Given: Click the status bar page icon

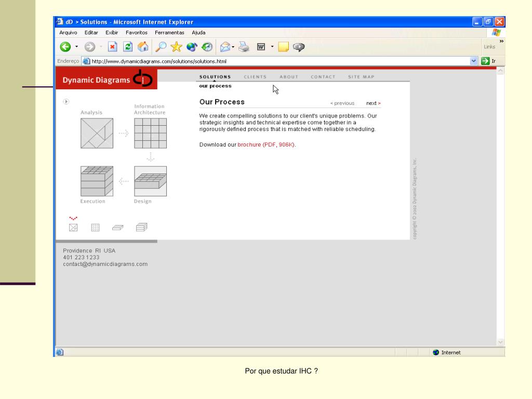Looking at the screenshot, I should pos(60,352).
